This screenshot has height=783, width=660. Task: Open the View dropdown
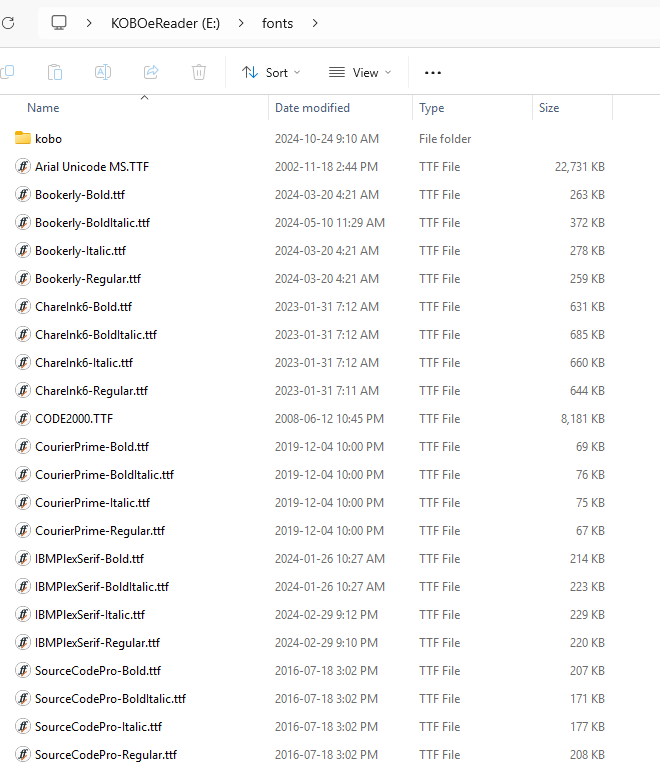(360, 73)
